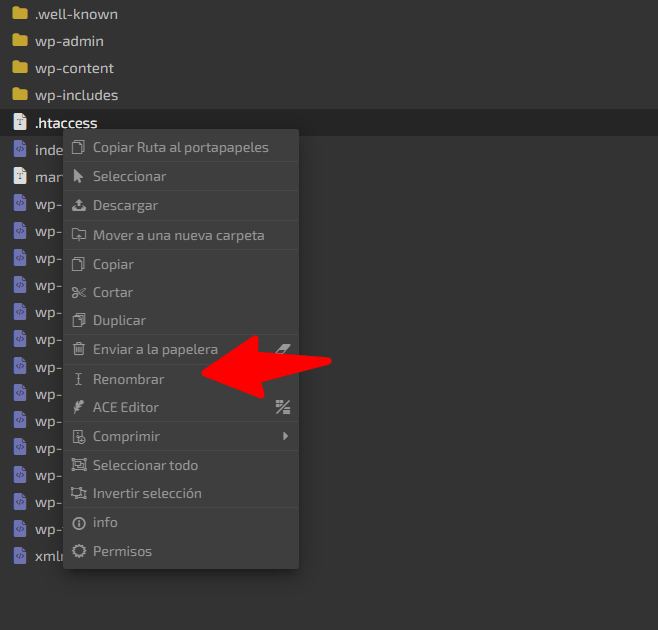Screen dimensions: 658x630
Task: Open the wp-admin folder
Action: pos(69,41)
